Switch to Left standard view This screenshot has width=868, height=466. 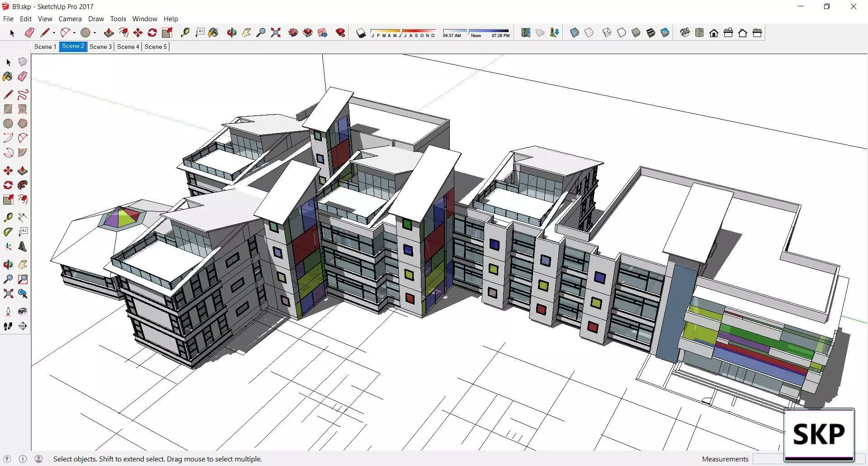pos(757,33)
